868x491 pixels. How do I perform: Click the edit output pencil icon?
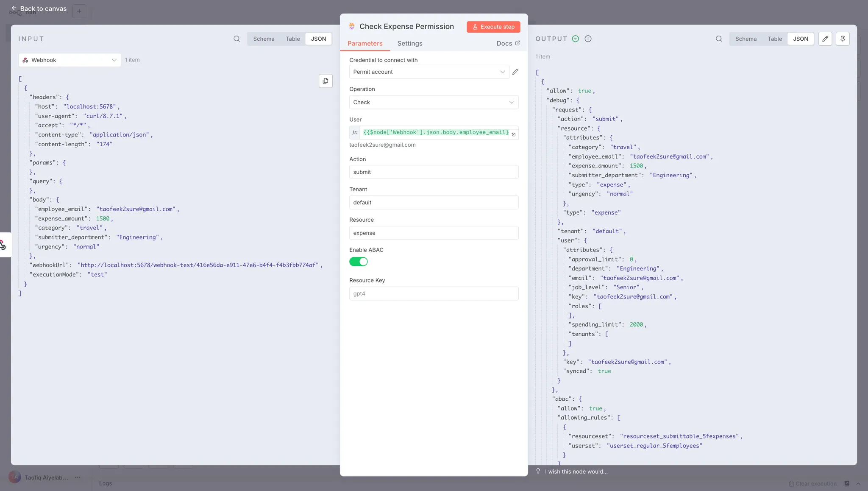[x=825, y=39]
